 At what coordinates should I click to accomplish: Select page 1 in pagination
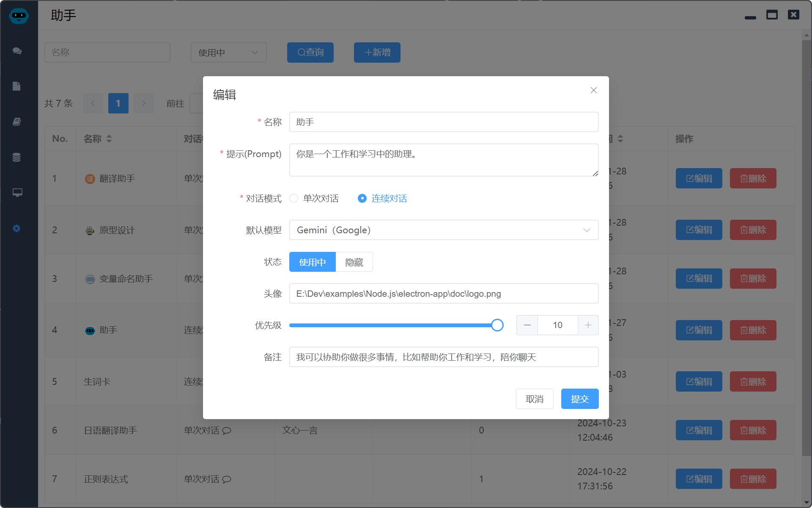(118, 103)
